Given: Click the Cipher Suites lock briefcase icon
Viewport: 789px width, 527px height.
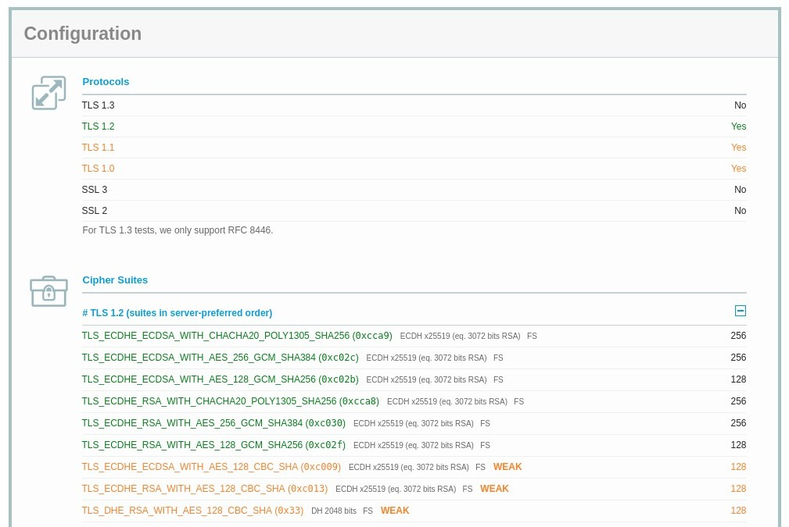Looking at the screenshot, I should (x=49, y=291).
